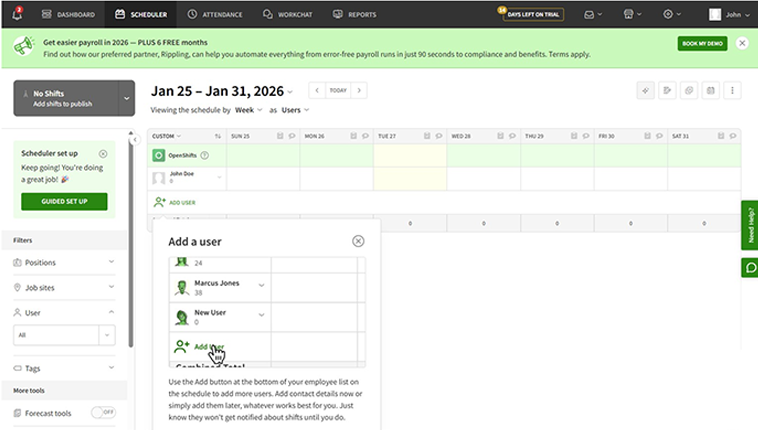Viewport: 758px width, 430px height.
Task: Expand John Doe's row chevron
Action: [219, 178]
